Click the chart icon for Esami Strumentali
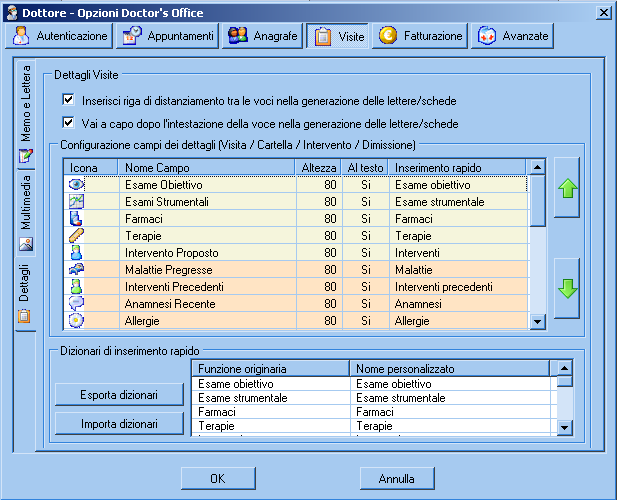617x500 pixels. tap(76, 201)
